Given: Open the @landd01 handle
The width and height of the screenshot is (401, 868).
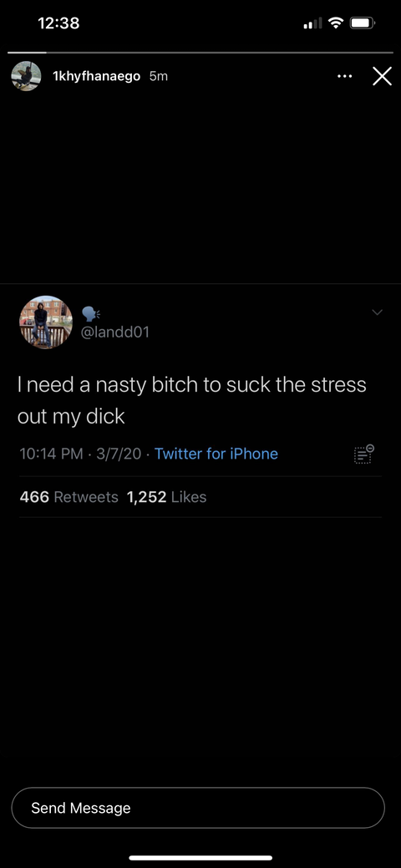Looking at the screenshot, I should coord(115,332).
